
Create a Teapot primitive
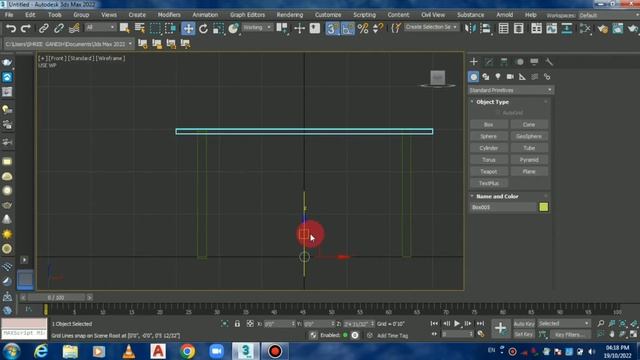pyautogui.click(x=489, y=171)
